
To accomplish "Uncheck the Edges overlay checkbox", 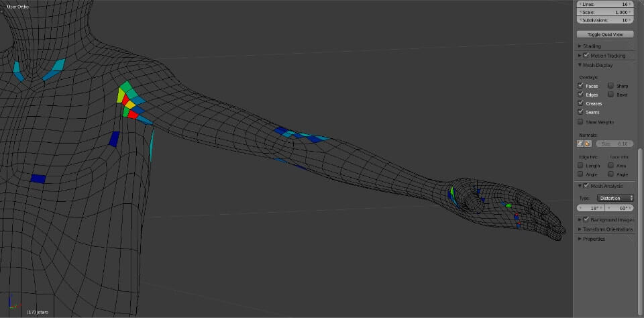I will [x=580, y=95].
